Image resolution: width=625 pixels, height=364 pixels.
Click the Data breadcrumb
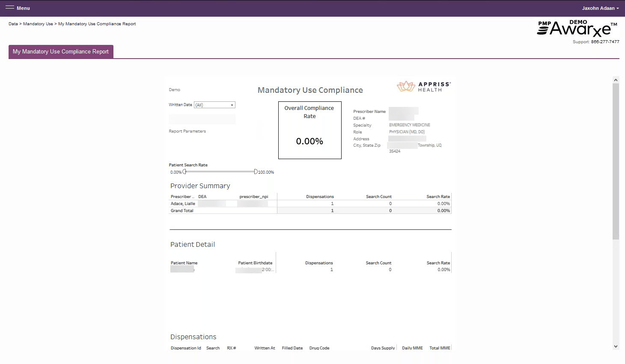click(13, 24)
